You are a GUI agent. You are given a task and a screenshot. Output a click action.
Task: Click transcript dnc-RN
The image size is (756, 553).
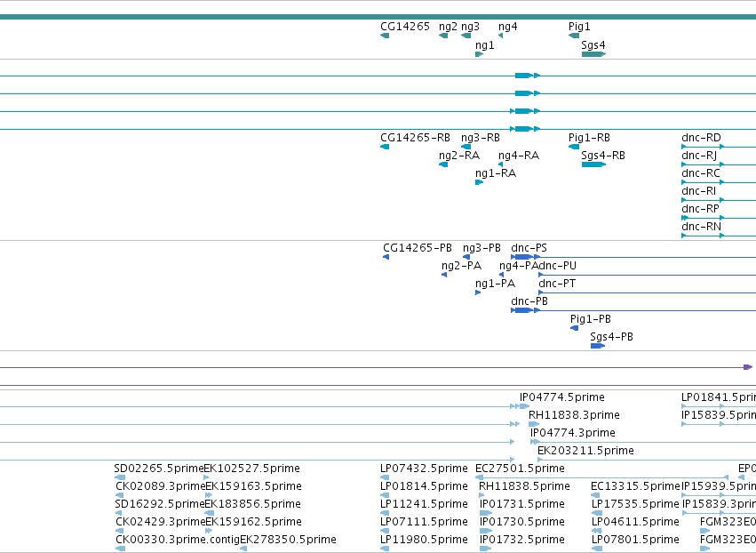coord(701,227)
